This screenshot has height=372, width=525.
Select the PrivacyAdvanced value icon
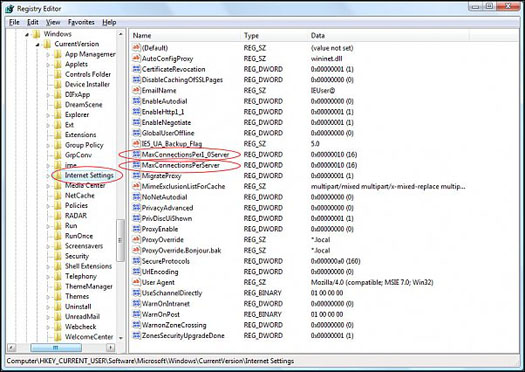(136, 208)
